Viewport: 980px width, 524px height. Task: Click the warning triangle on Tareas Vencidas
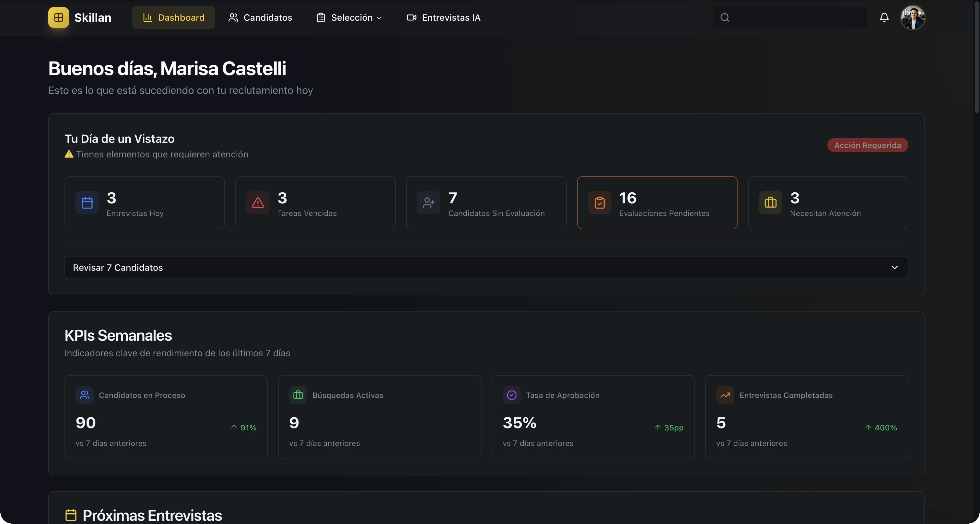(x=258, y=203)
